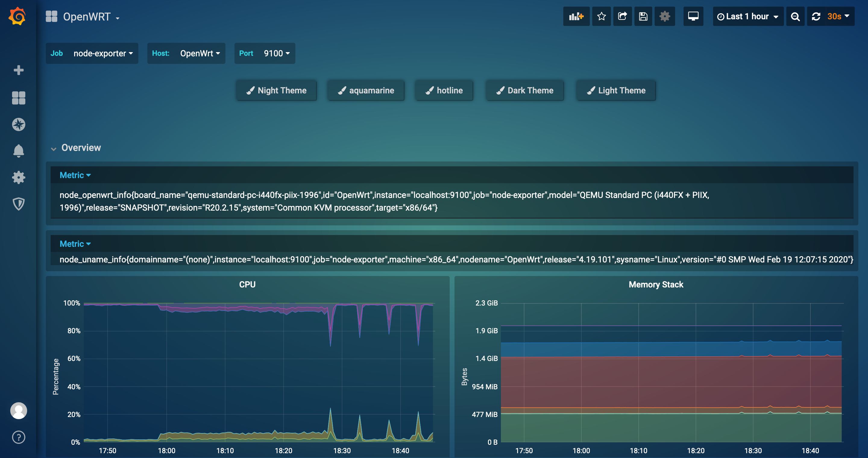Open the Last 1 hour time picker
The height and width of the screenshot is (458, 868).
[748, 16]
